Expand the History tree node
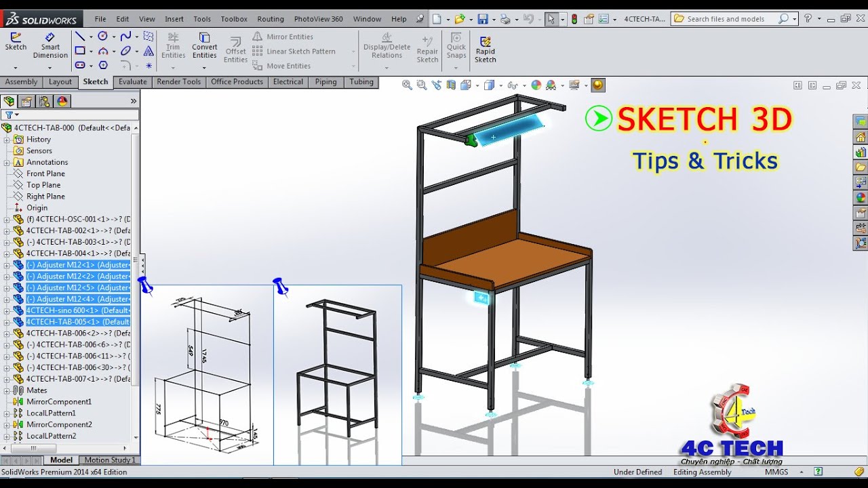Screen dimensions: 868x488 [7, 140]
